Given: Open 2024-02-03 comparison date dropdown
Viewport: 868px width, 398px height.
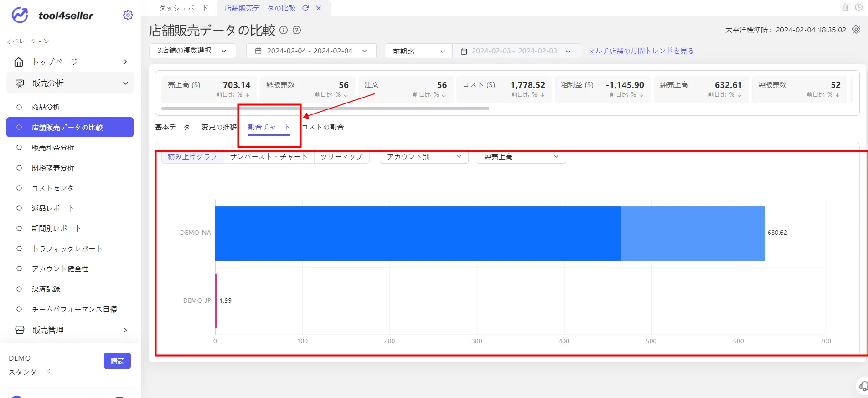Looking at the screenshot, I should tap(516, 51).
